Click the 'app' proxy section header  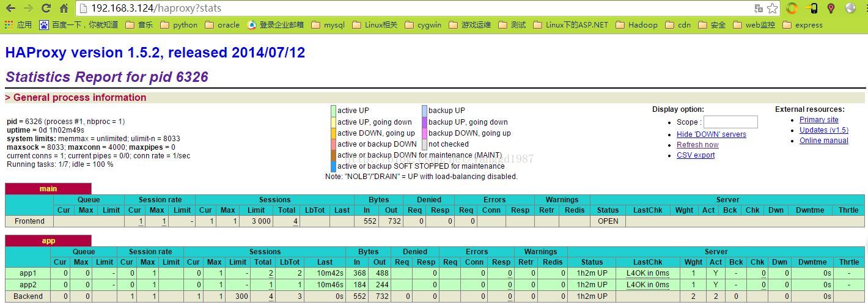pos(48,241)
